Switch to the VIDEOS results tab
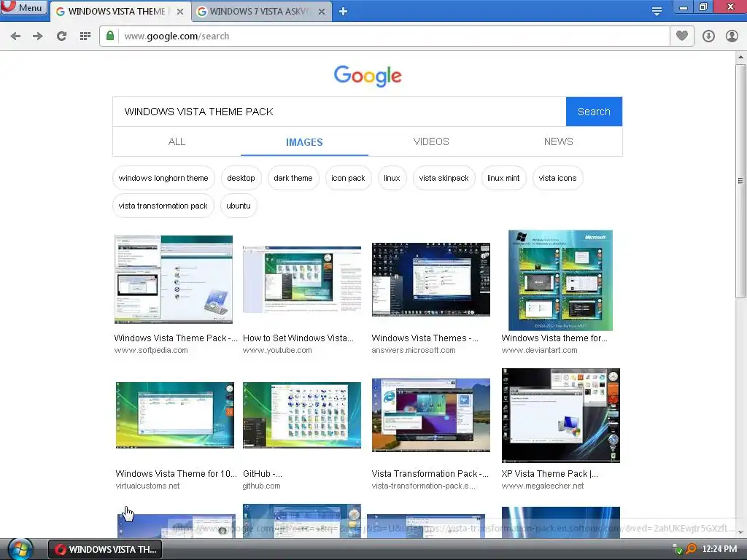Viewport: 747px width, 560px height. tap(431, 142)
